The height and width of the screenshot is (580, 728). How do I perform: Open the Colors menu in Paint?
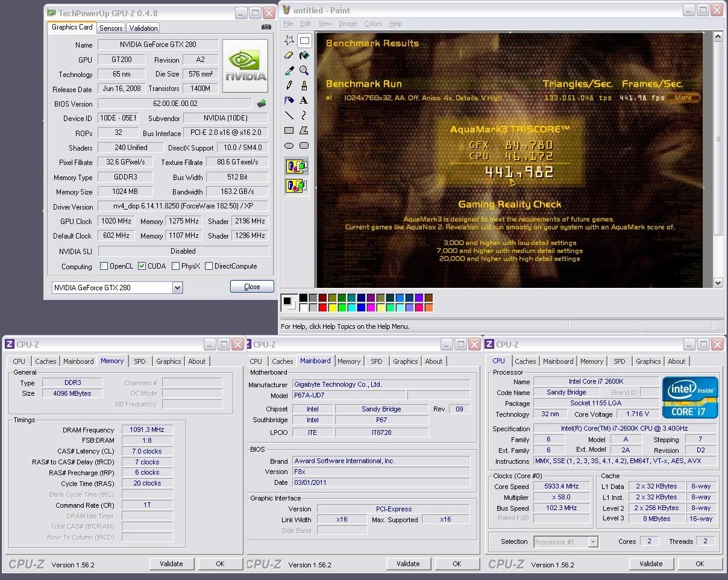pos(373,23)
